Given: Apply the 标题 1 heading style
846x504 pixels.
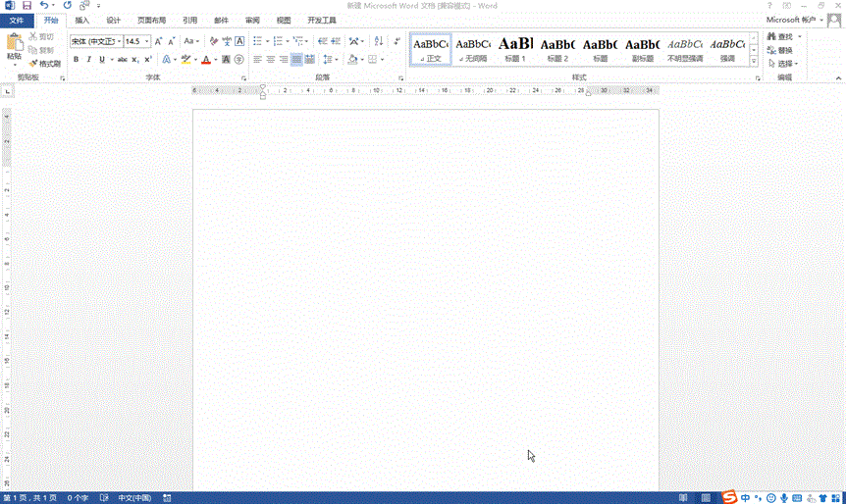Looking at the screenshot, I should [515, 49].
